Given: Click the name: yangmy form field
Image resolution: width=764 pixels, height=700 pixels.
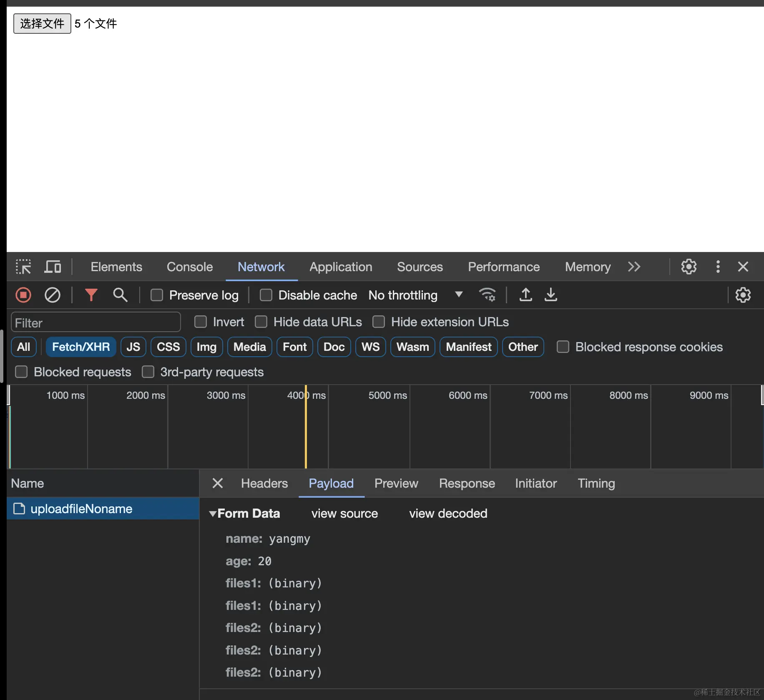Looking at the screenshot, I should click(268, 539).
